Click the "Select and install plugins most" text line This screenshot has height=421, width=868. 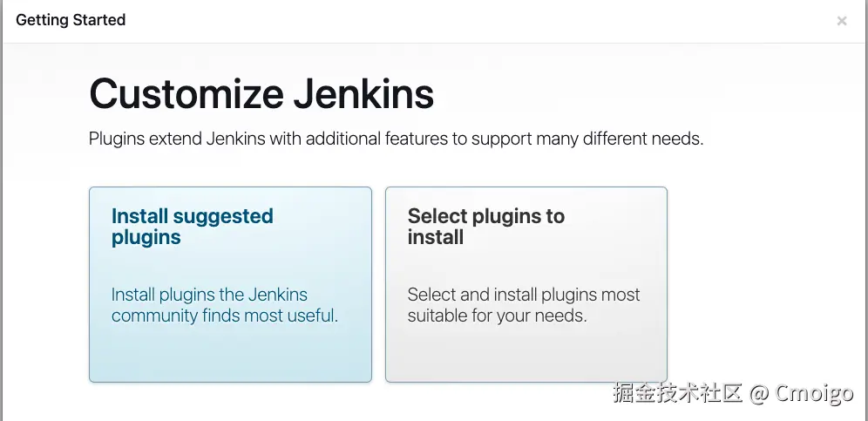524,295
